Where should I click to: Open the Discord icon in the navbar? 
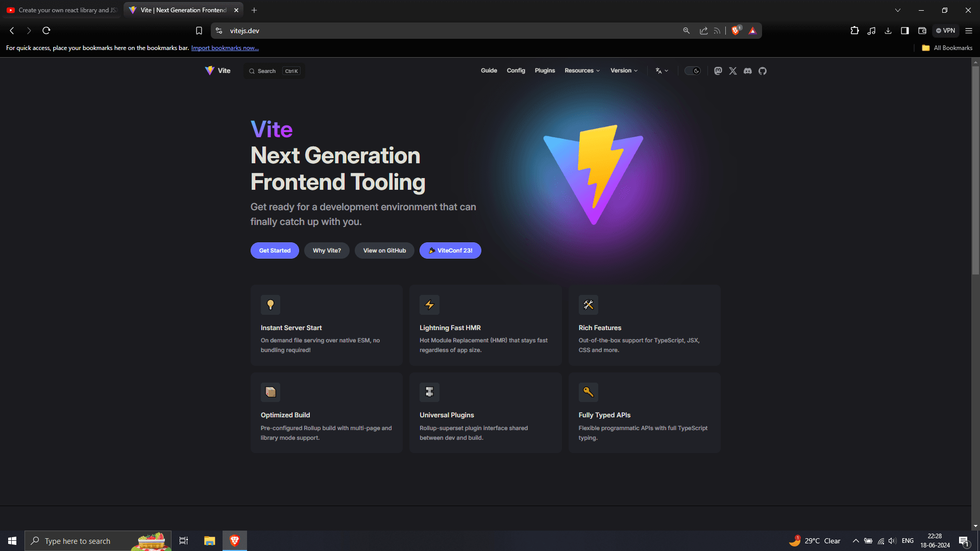(748, 71)
